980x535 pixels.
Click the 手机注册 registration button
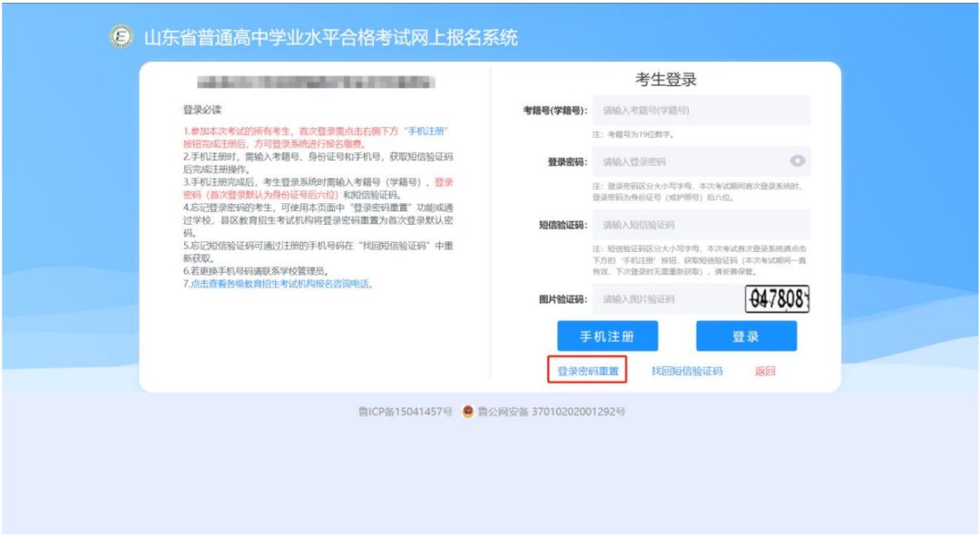coord(609,336)
